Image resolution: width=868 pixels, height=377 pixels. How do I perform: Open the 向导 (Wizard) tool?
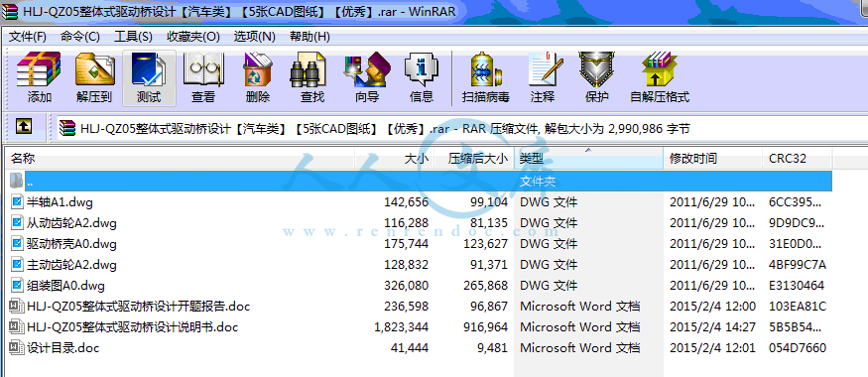366,69
